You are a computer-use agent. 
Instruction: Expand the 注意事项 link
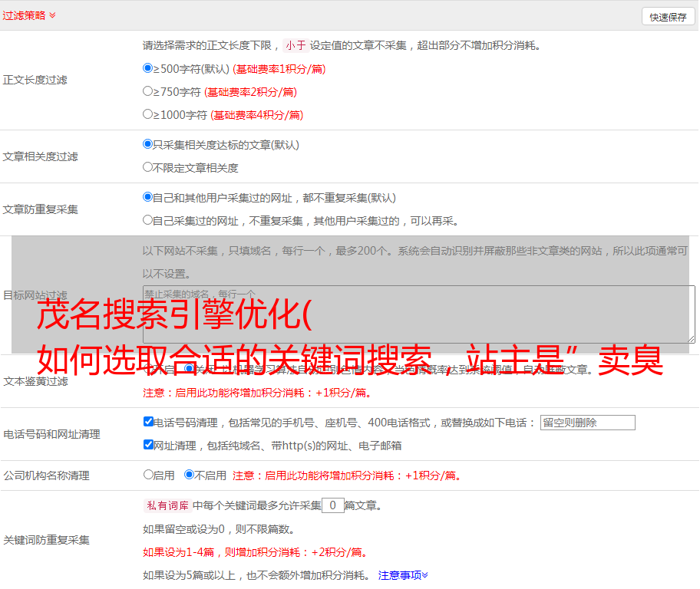(x=403, y=575)
